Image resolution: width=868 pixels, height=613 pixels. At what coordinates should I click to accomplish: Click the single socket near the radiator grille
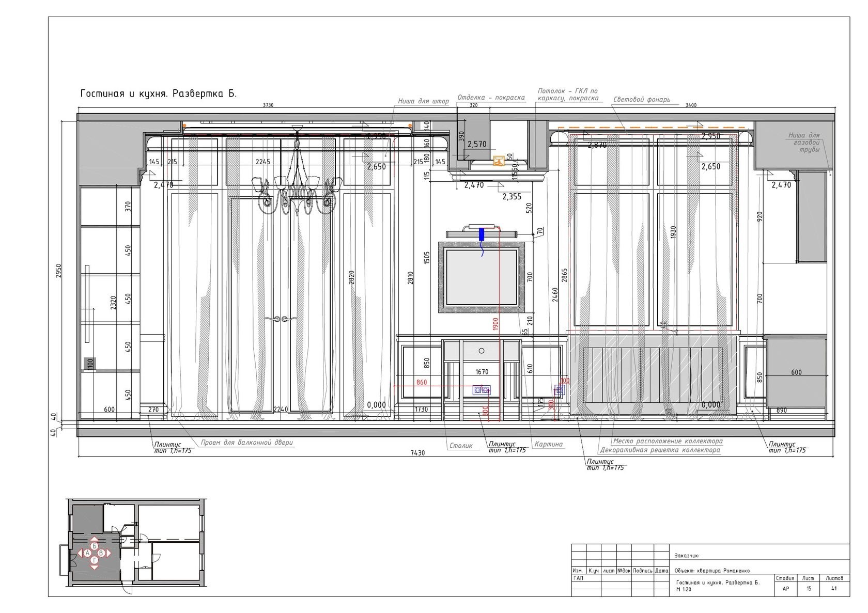559,390
